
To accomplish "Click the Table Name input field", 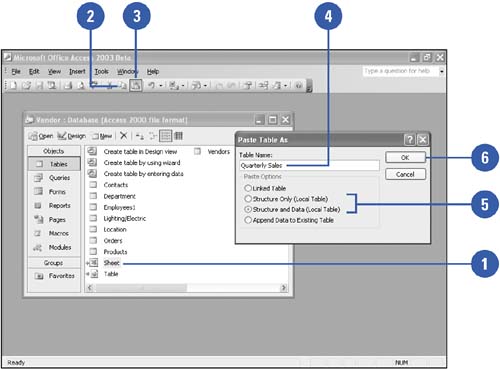I will pyautogui.click(x=309, y=165).
